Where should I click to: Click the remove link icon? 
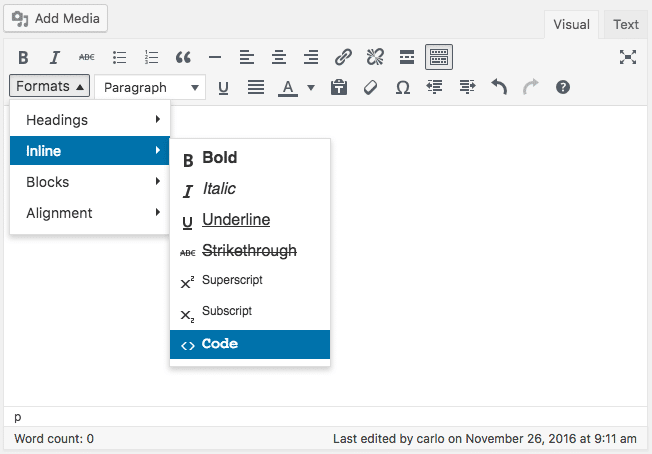(375, 57)
